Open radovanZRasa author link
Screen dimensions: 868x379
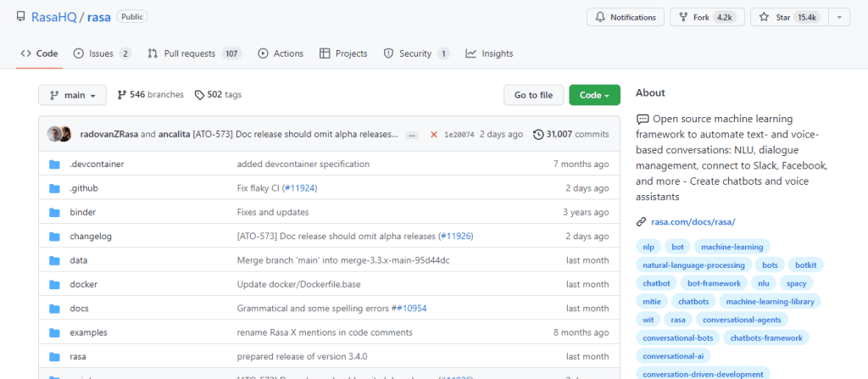point(109,134)
